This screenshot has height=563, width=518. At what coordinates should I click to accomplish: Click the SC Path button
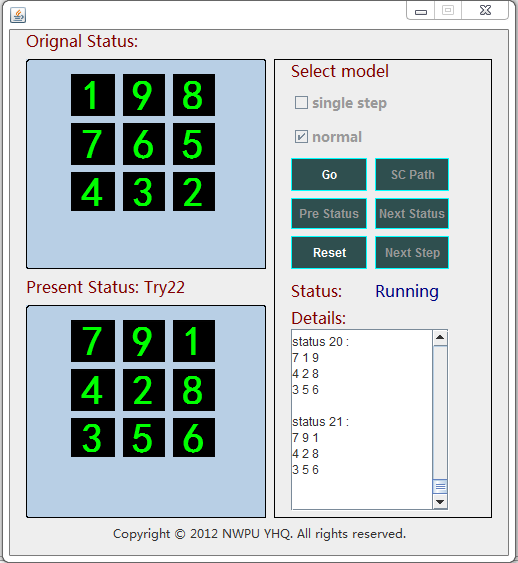pyautogui.click(x=412, y=175)
